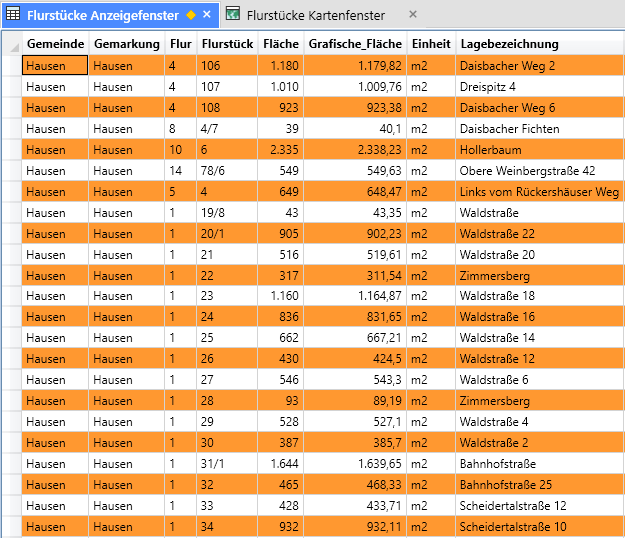Image resolution: width=625 pixels, height=538 pixels.
Task: Click the yellow diamond icon on active tab
Action: coord(191,15)
